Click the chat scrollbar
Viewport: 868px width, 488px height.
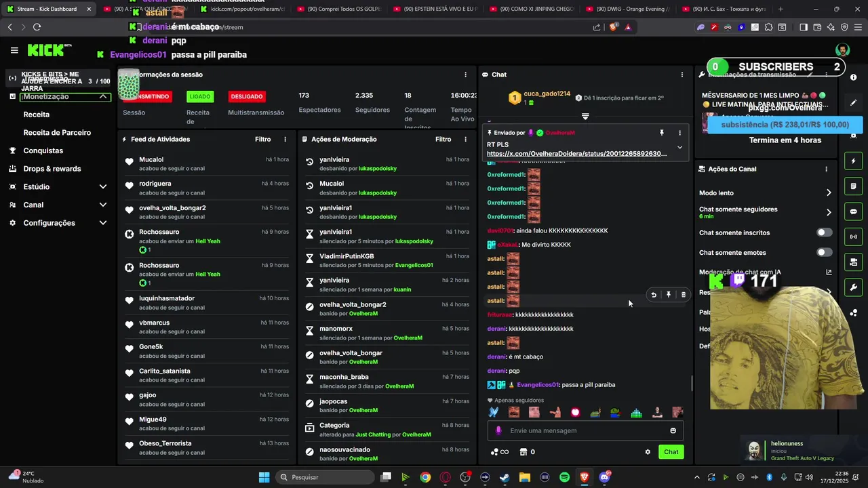[692, 384]
